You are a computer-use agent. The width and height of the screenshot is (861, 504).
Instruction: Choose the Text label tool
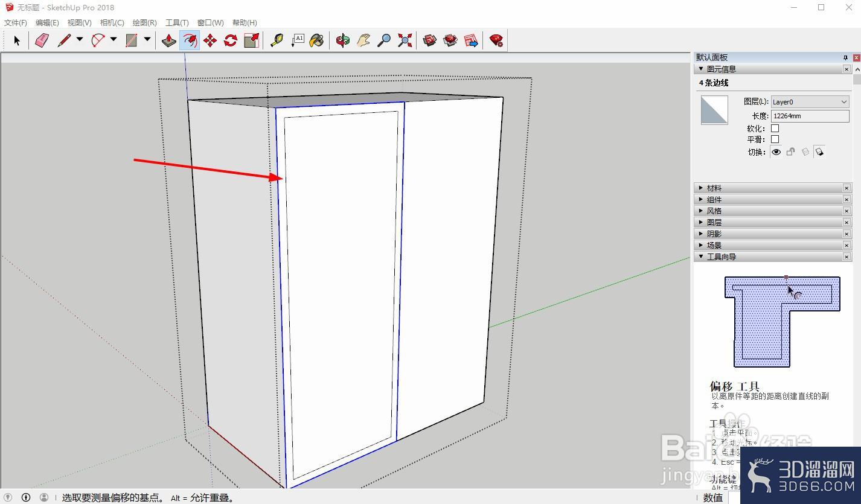click(298, 40)
